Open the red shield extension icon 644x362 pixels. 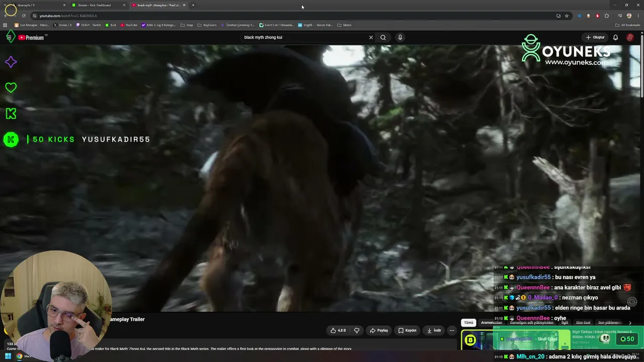point(597,16)
